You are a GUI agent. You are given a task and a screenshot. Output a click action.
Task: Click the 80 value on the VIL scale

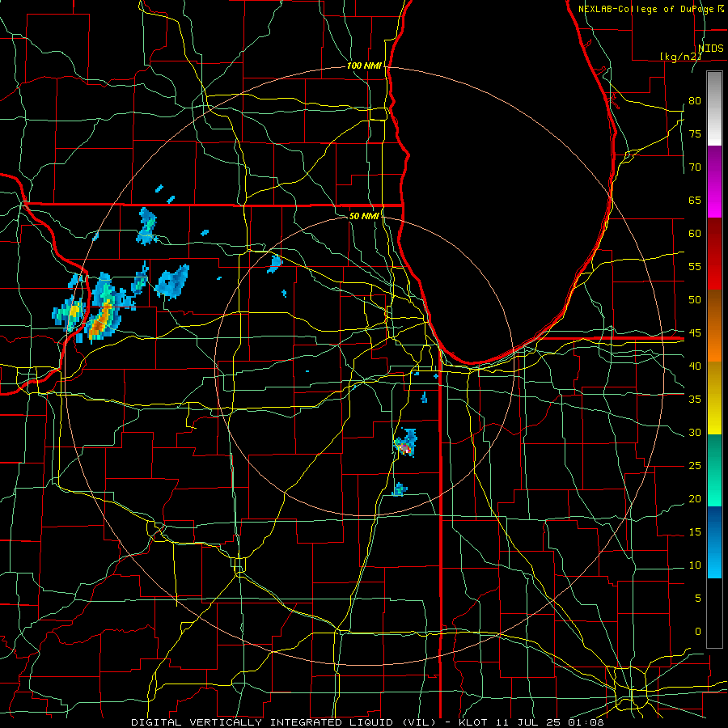coord(695,101)
